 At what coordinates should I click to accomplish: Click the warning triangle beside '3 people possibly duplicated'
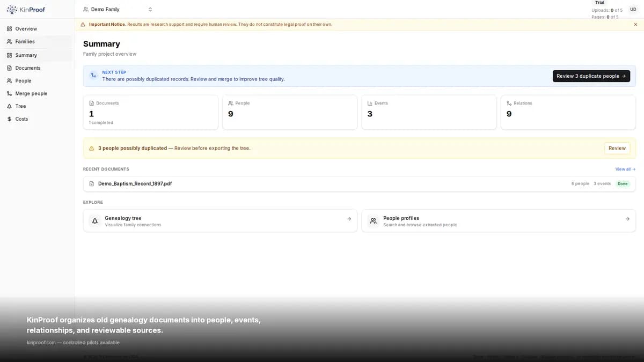[91, 148]
